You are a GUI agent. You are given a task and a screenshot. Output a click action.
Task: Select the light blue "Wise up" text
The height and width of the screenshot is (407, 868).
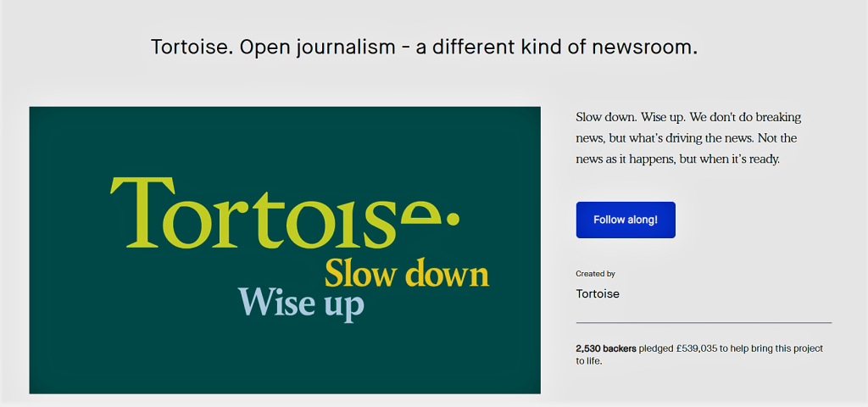(301, 303)
